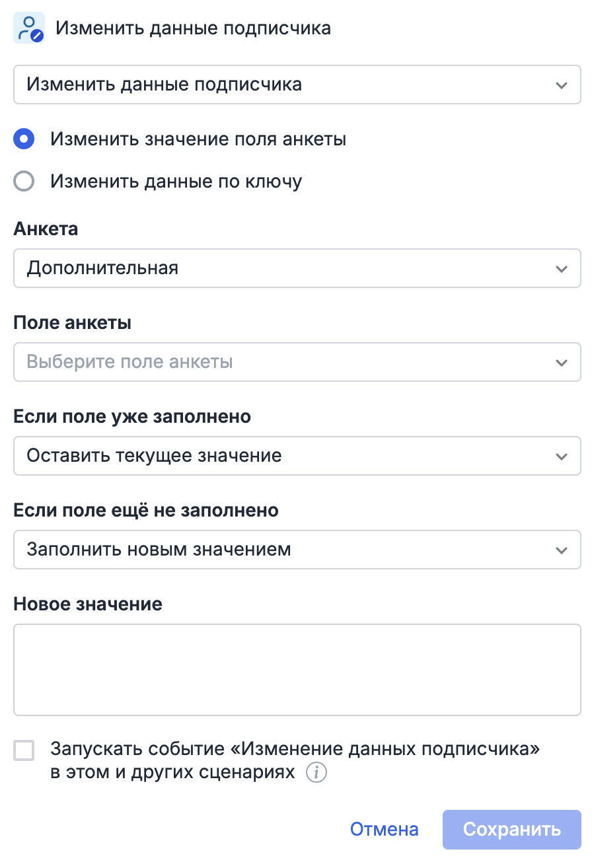This screenshot has width=592, height=868.
Task: Open the Если поле уже заполнено dropdown
Action: 296,456
